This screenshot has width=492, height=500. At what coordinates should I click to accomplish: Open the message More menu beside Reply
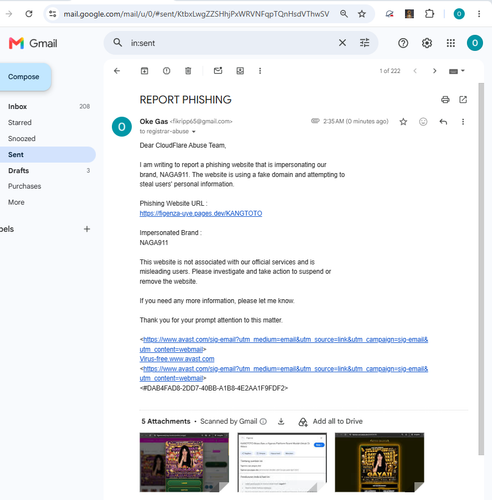(463, 122)
